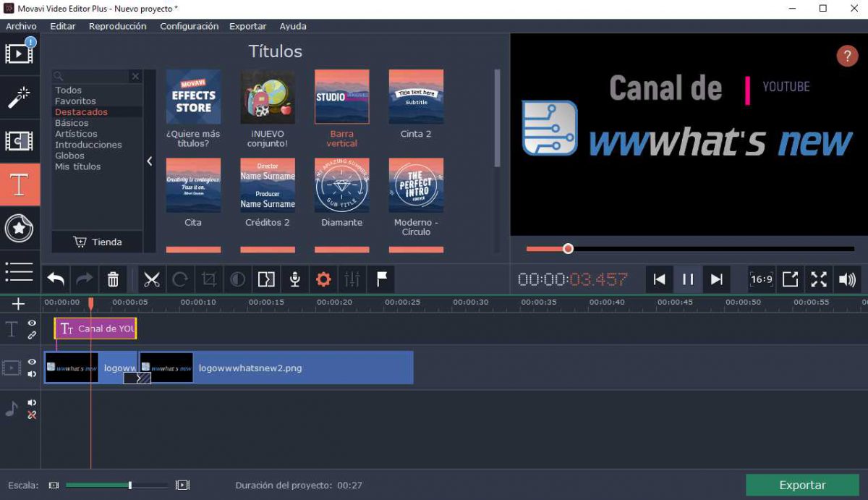This screenshot has height=500, width=868.
Task: Open help with question mark icon
Action: click(x=847, y=56)
